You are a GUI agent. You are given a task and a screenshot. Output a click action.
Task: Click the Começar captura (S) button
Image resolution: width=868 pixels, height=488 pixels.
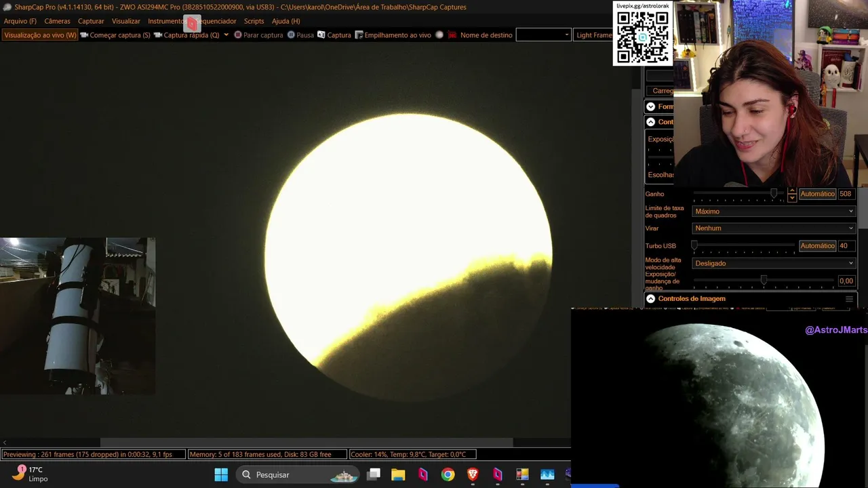(x=115, y=35)
